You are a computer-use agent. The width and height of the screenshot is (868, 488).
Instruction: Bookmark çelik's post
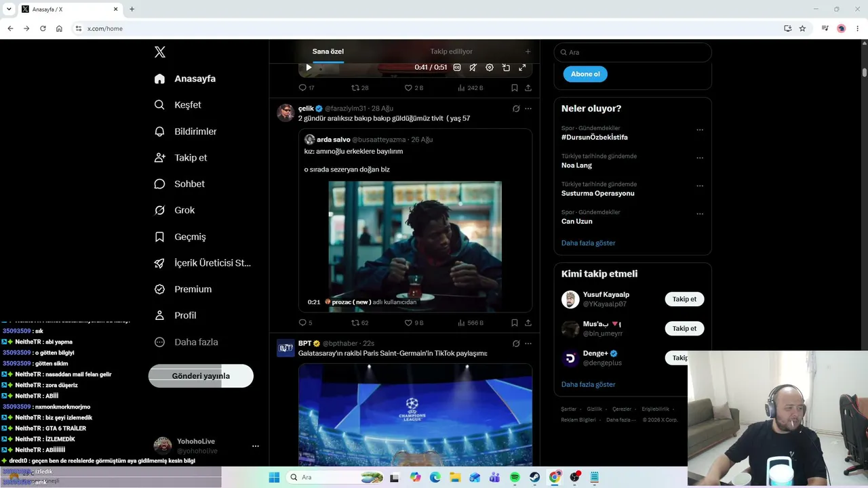point(515,323)
